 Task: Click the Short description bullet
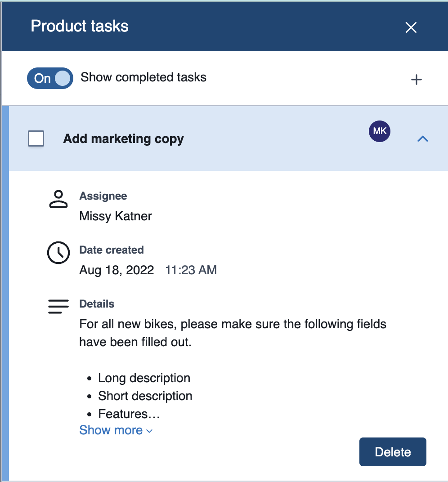pyautogui.click(x=145, y=396)
